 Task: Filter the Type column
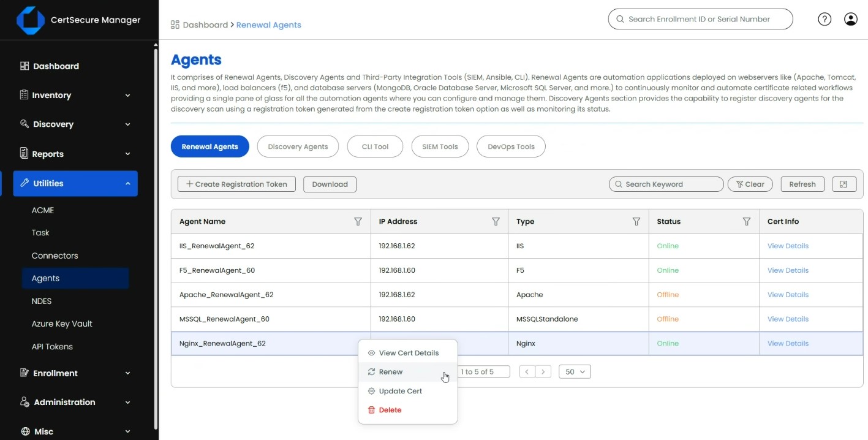point(636,221)
